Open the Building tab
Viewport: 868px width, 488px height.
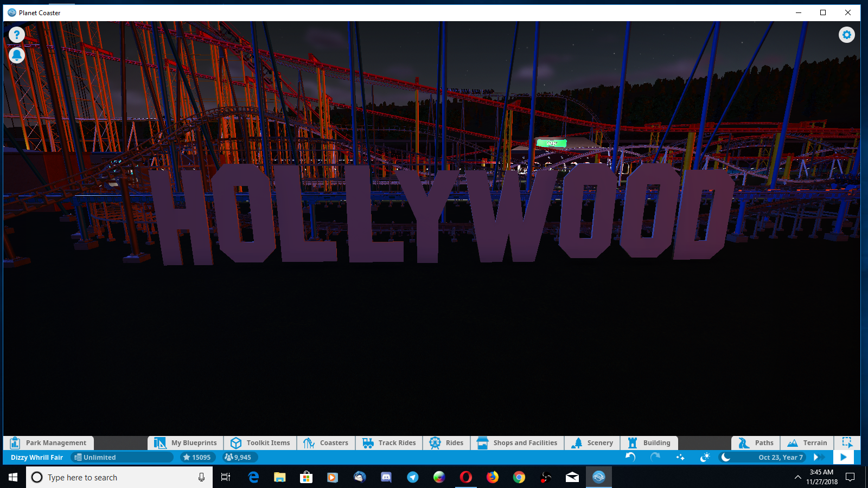(649, 442)
